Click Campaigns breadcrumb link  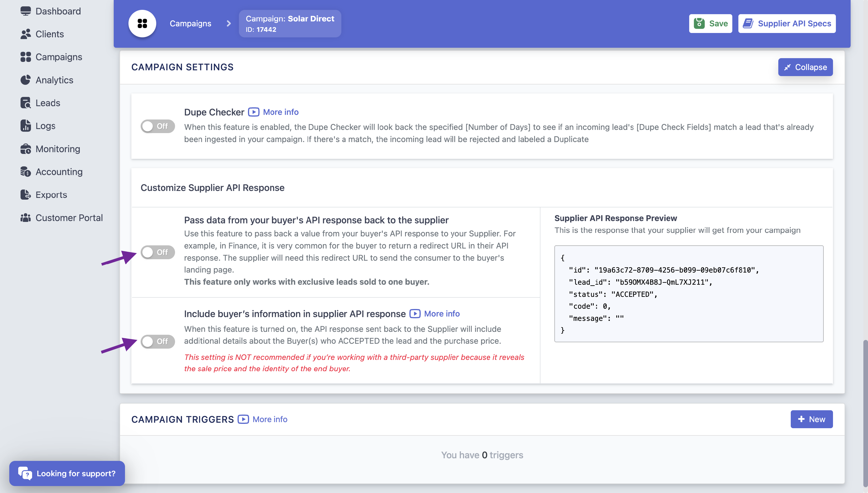(x=190, y=23)
